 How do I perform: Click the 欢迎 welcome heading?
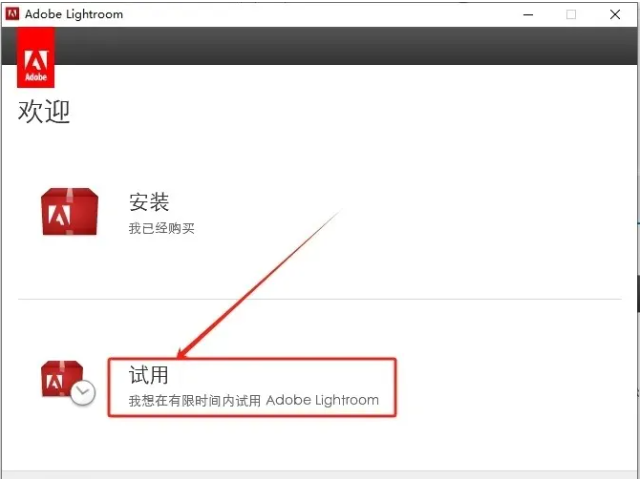(44, 111)
